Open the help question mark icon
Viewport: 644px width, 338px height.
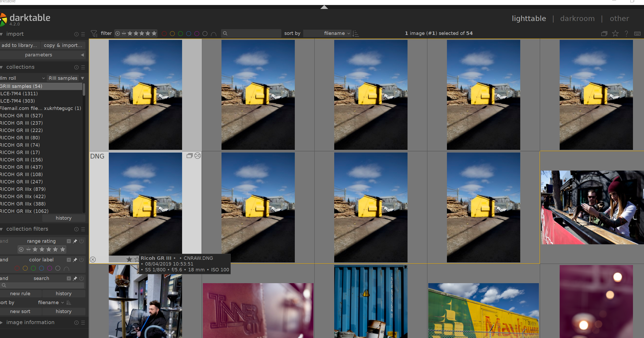coord(626,33)
